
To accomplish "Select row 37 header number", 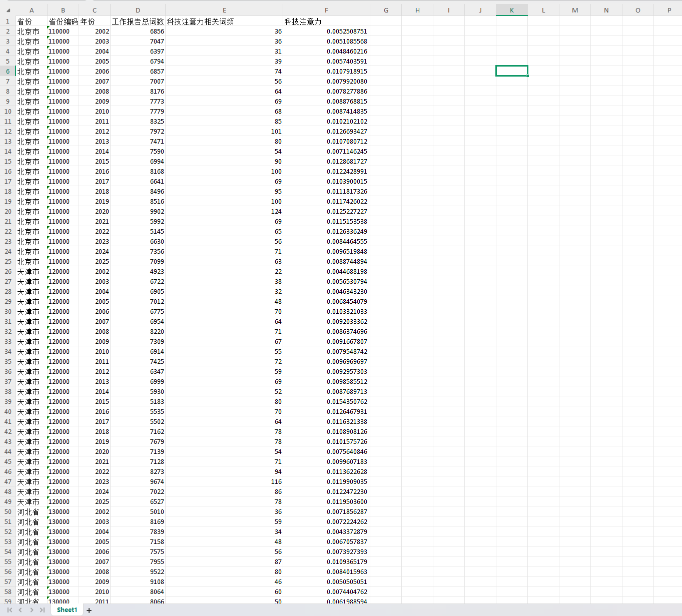I will (x=8, y=382).
